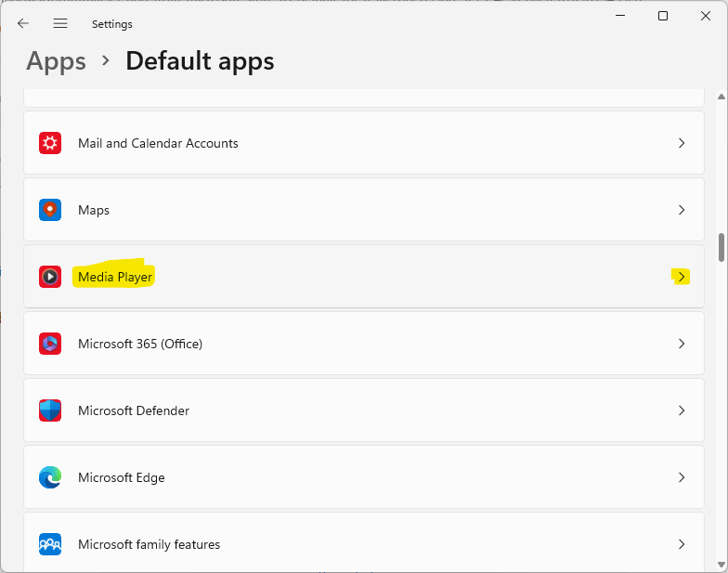728x573 pixels.
Task: Click the Microsoft Defender shield icon
Action: [x=50, y=410]
